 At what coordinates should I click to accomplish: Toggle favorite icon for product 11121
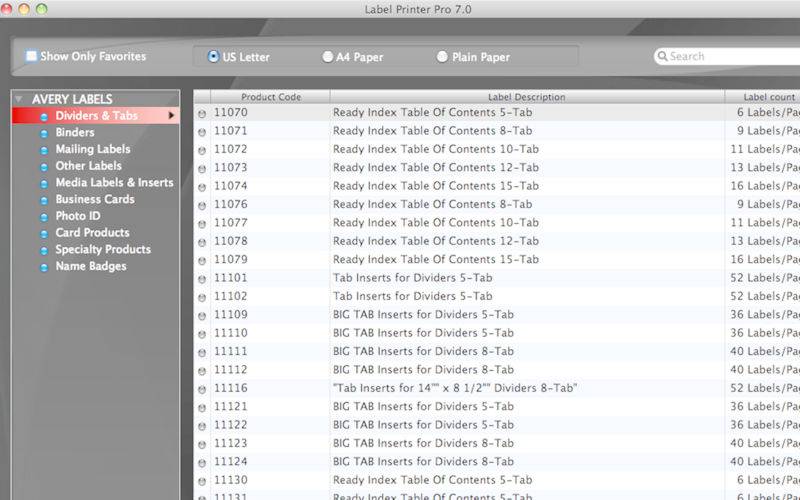[x=202, y=408]
